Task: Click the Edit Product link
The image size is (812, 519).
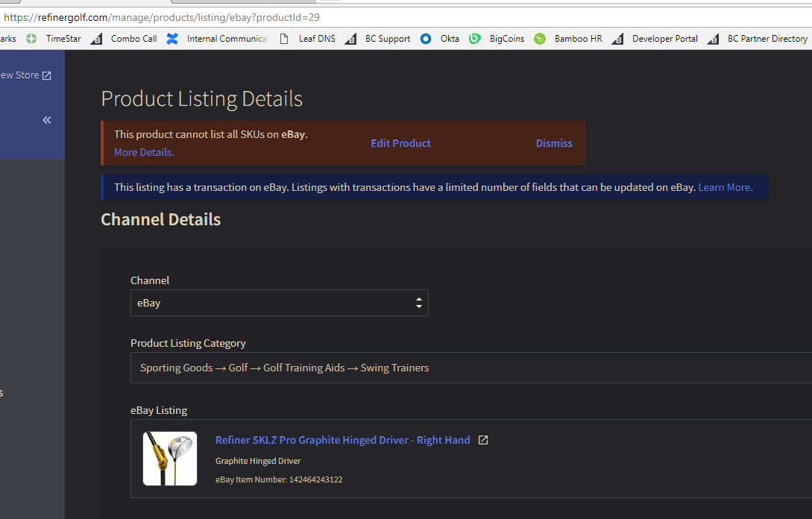Action: [x=400, y=143]
